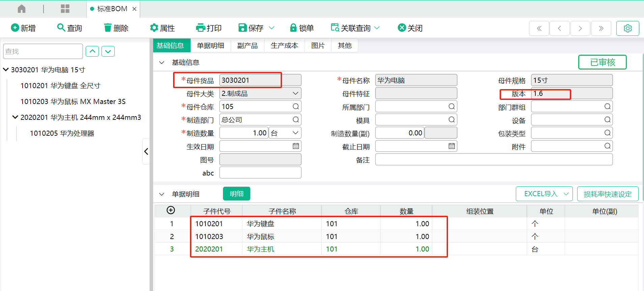Click the 已审核 status button
The height and width of the screenshot is (291, 644).
603,62
